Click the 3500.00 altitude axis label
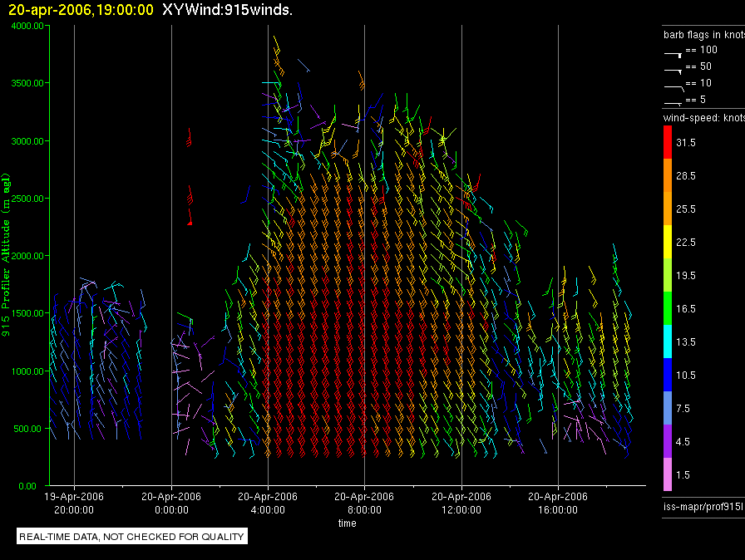The width and height of the screenshot is (745, 560). point(27,83)
